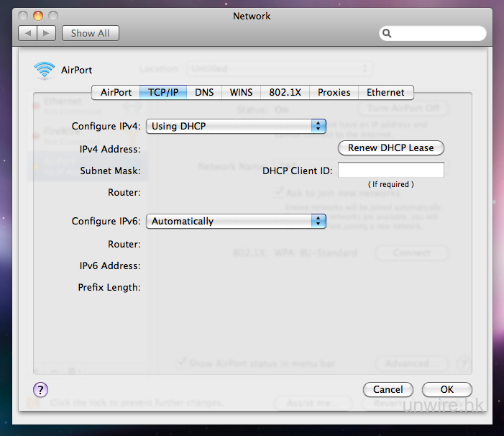Viewport: 504px width, 436px height.
Task: Switch to the Proxies tab
Action: click(334, 92)
